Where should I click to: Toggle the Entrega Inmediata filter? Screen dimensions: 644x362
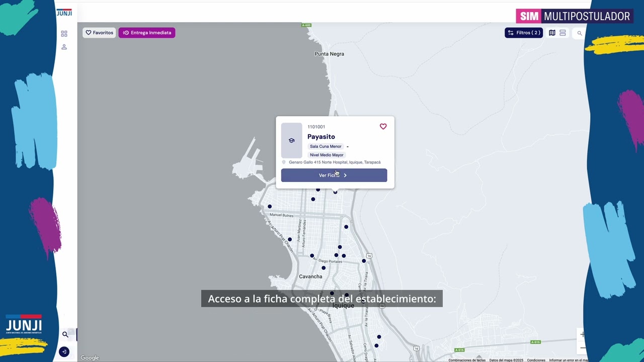(147, 33)
